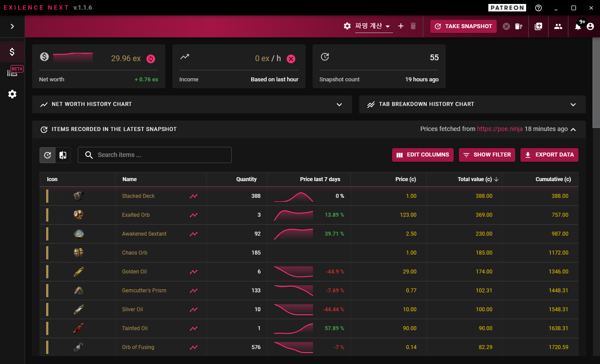Open trend icon for Golden Oil row
Screen dimensions: 600x364
[193, 272]
